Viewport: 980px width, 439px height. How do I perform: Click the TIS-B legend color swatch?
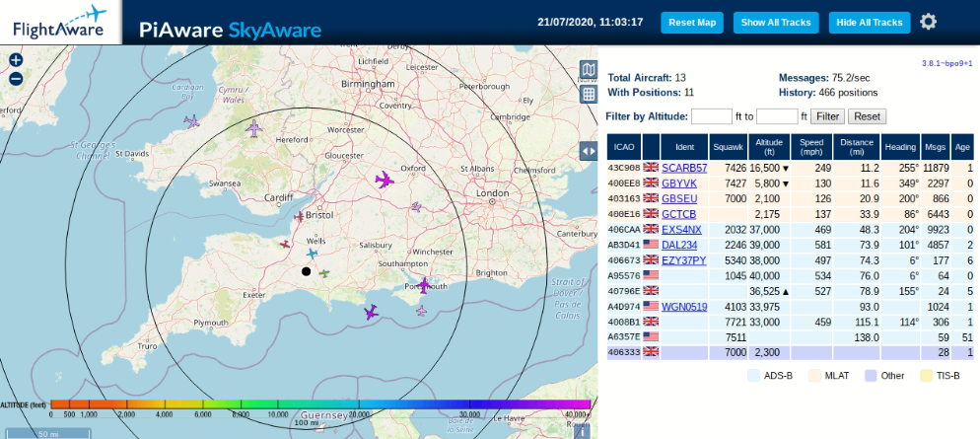coord(928,376)
